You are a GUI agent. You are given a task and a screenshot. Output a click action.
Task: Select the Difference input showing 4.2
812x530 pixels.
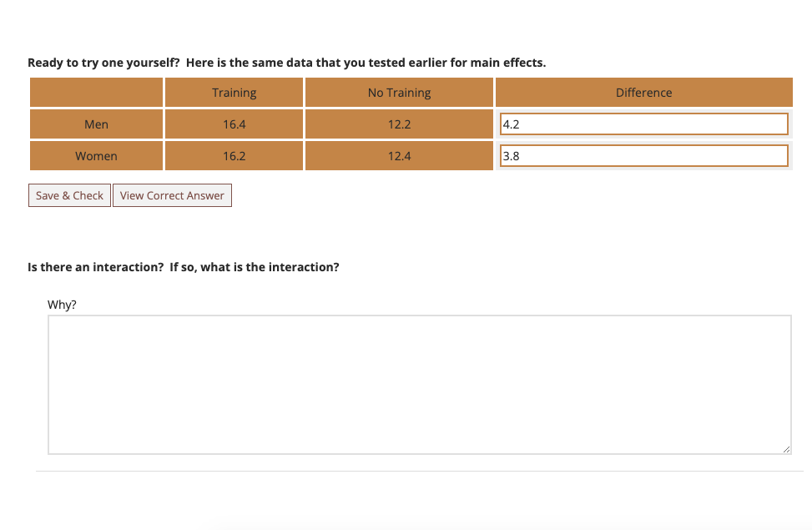643,124
